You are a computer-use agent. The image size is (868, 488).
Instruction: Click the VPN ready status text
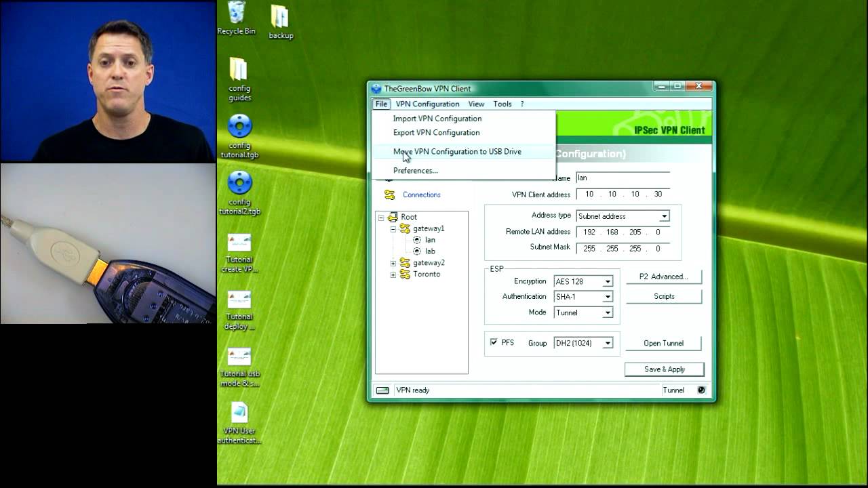(x=413, y=390)
